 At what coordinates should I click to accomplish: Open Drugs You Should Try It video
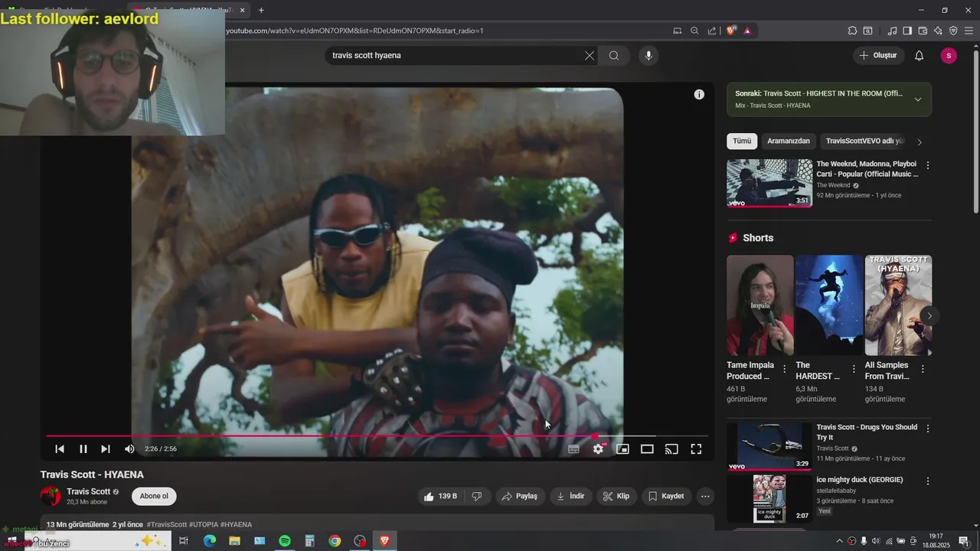[769, 446]
